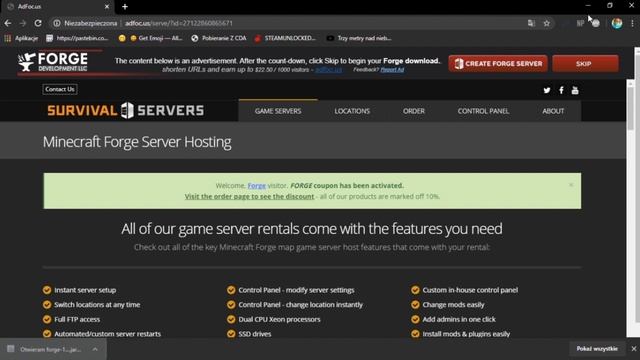This screenshot has height=360, width=640.
Task: Click the browser Forward arrow
Action: 22,23
